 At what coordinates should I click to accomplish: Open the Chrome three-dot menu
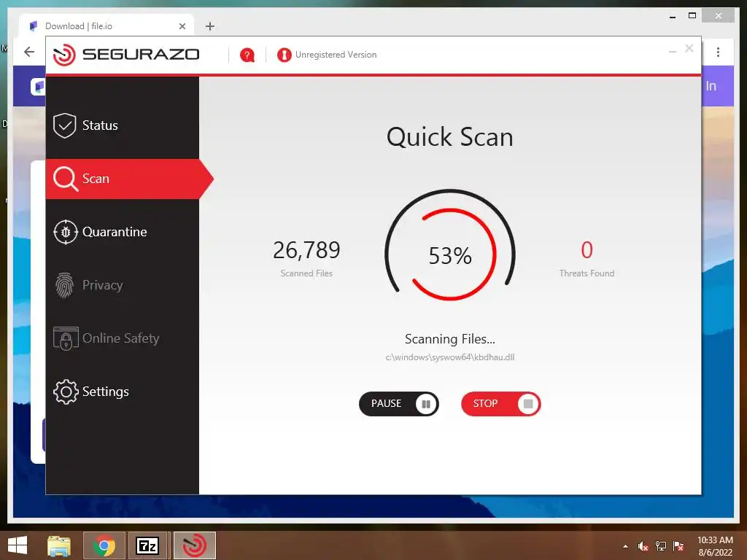point(718,52)
